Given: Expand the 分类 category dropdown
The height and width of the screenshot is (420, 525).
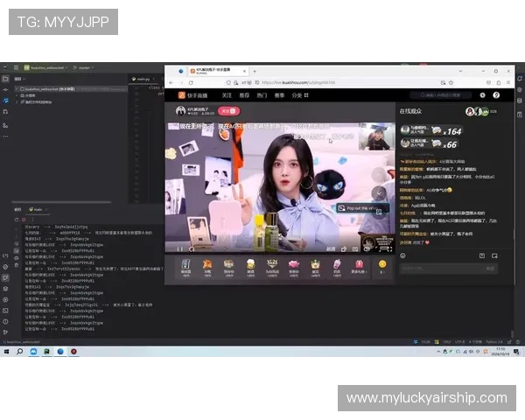Looking at the screenshot, I should pos(297,94).
